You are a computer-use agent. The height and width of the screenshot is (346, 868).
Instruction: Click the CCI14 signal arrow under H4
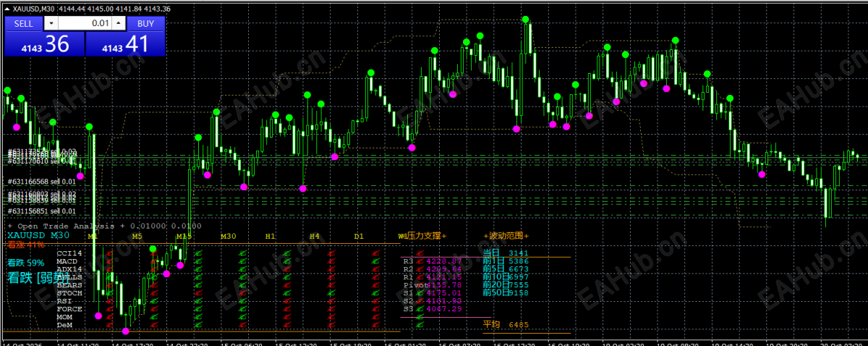pyautogui.click(x=331, y=253)
